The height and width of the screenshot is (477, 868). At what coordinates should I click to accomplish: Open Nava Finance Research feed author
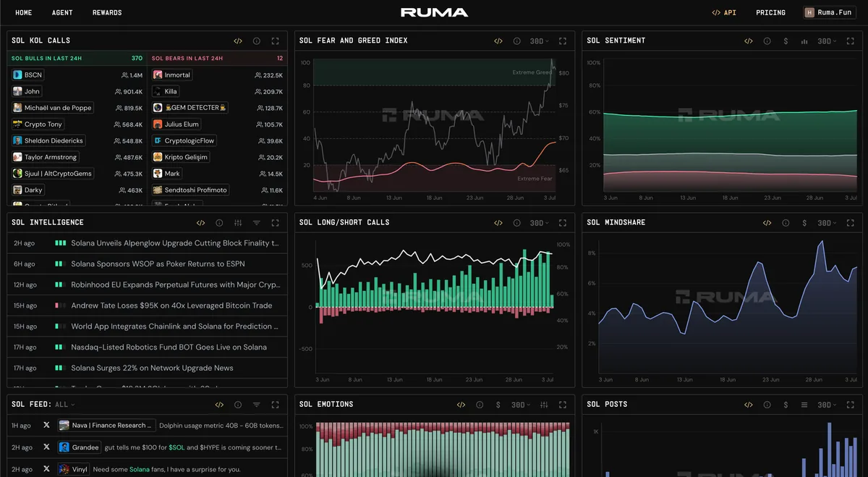click(106, 426)
